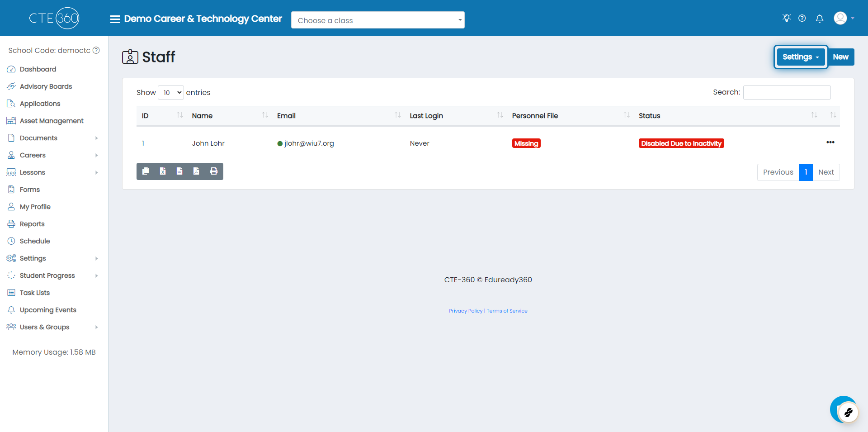Screen dimensions: 868x432
Task: Click the lightbulb icon in the header
Action: 786,18
